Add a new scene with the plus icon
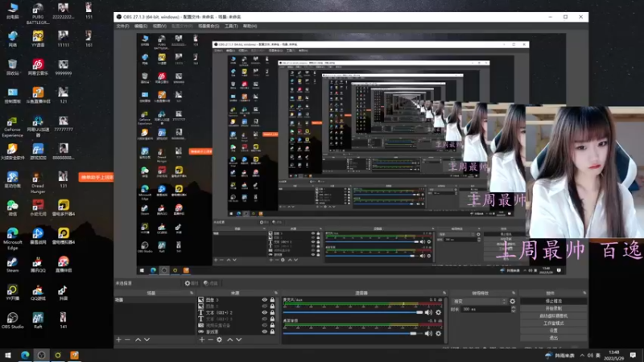 [118, 339]
